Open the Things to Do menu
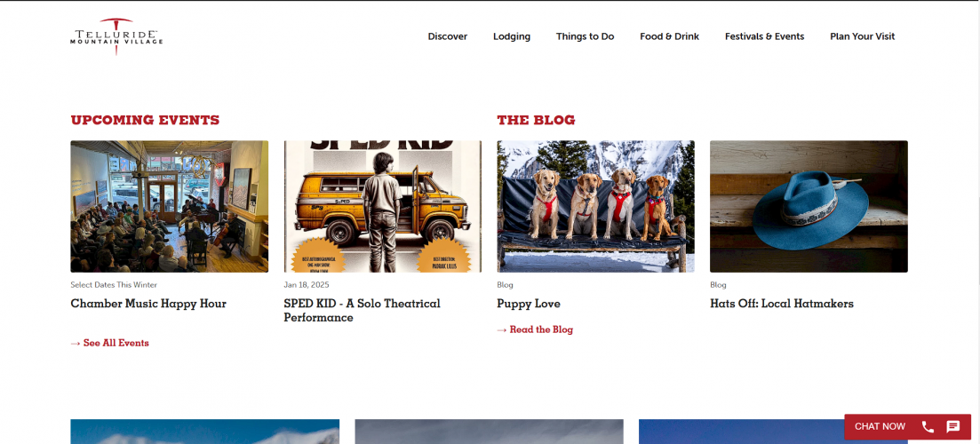 click(x=585, y=36)
